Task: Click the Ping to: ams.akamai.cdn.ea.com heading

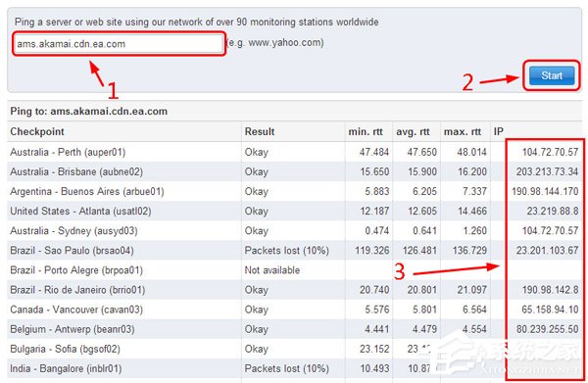Action: [x=89, y=112]
